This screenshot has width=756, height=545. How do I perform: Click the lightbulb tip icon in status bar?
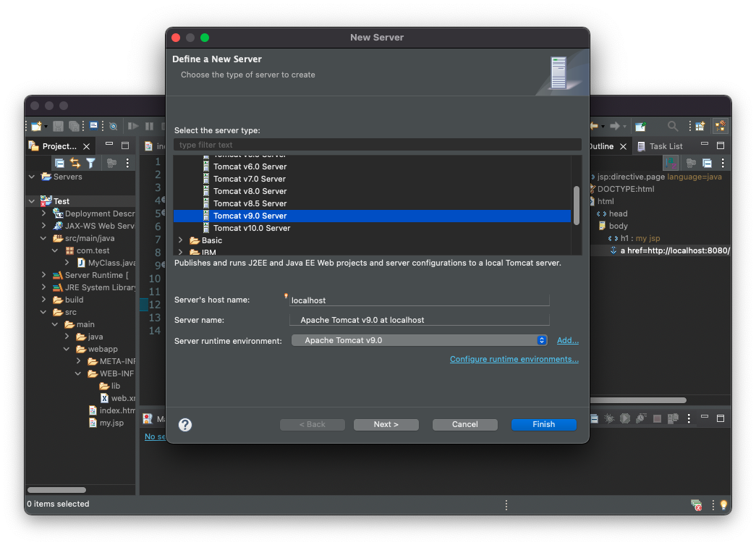[723, 505]
